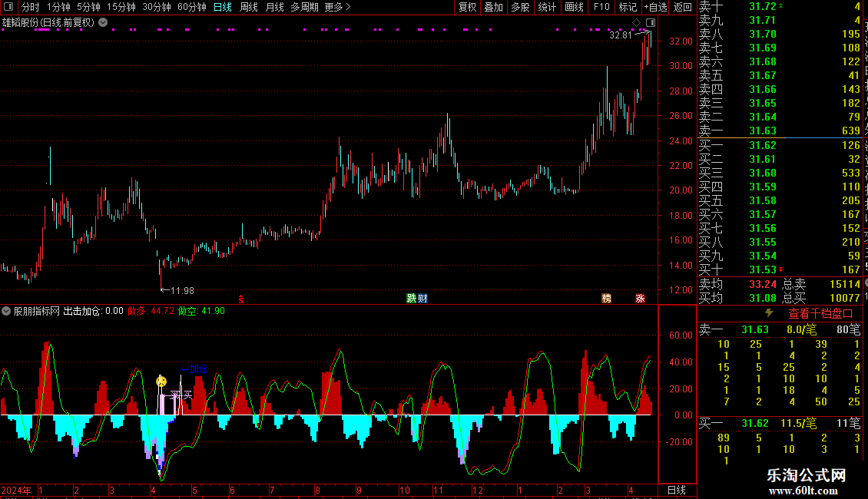Toggle the sidebar panel icon at top-left
868x499 pixels.
[8, 7]
